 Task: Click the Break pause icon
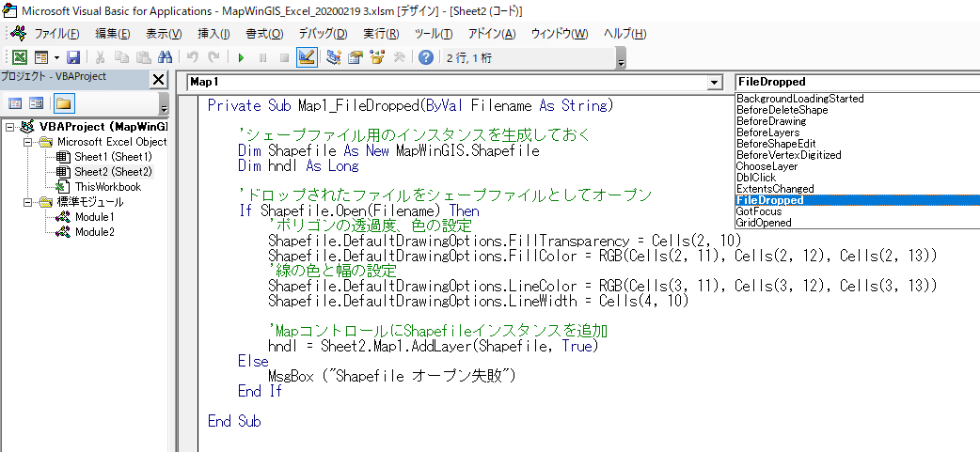(262, 58)
